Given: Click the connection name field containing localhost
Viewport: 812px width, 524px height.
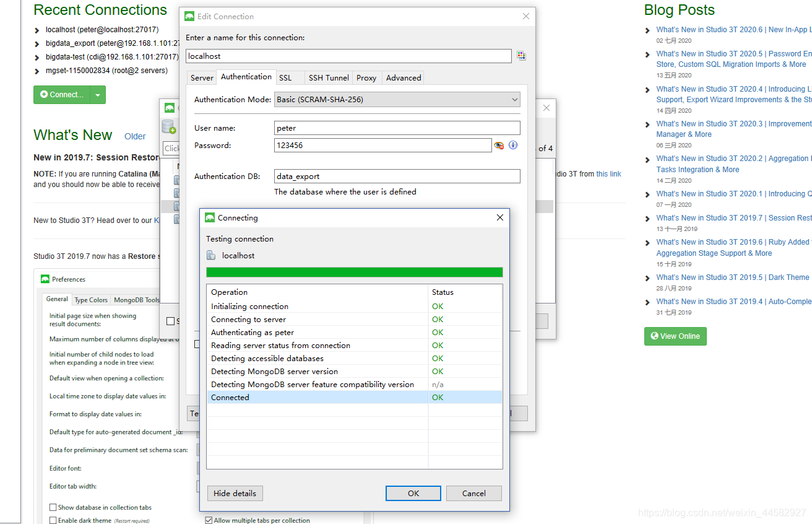Looking at the screenshot, I should [x=348, y=56].
